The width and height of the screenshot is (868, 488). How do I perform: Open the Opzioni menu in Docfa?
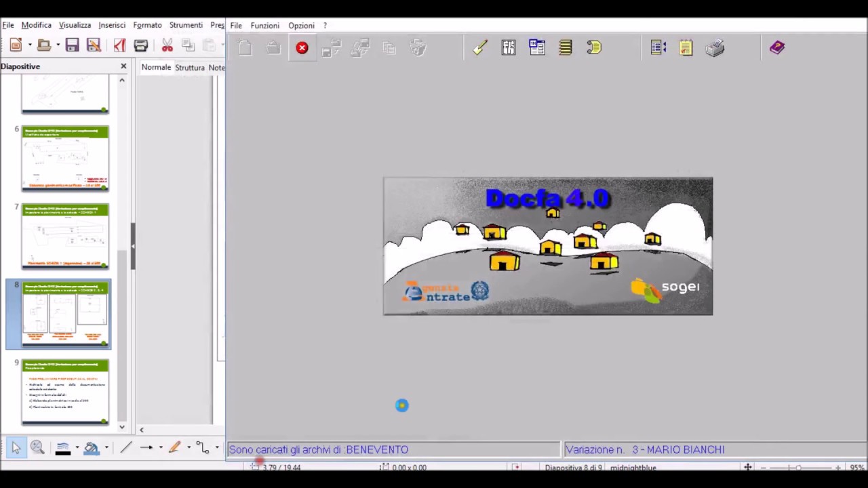coord(301,26)
